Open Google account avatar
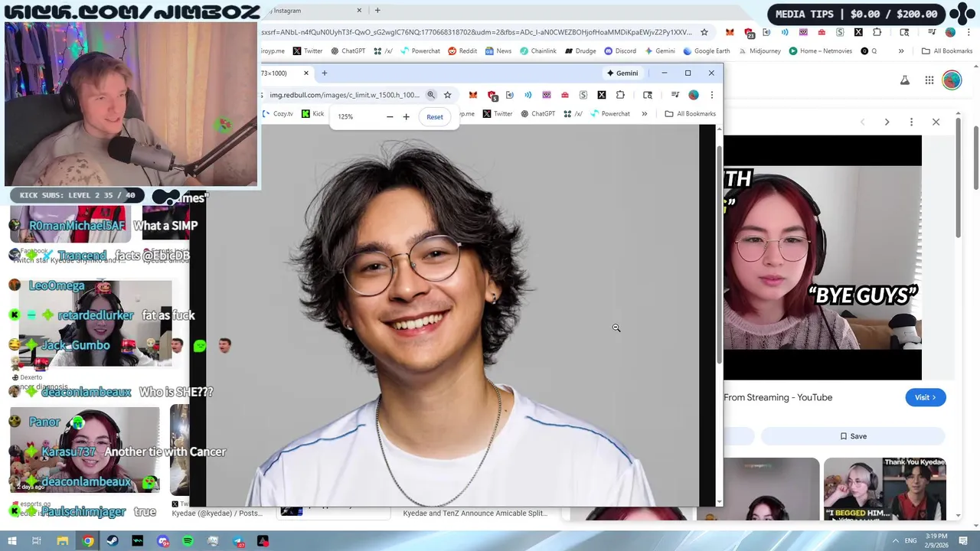The width and height of the screenshot is (980, 551). click(x=952, y=80)
